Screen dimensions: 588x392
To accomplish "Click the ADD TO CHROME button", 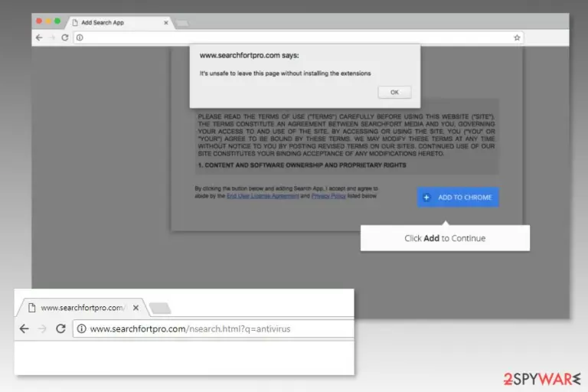I will 458,198.
